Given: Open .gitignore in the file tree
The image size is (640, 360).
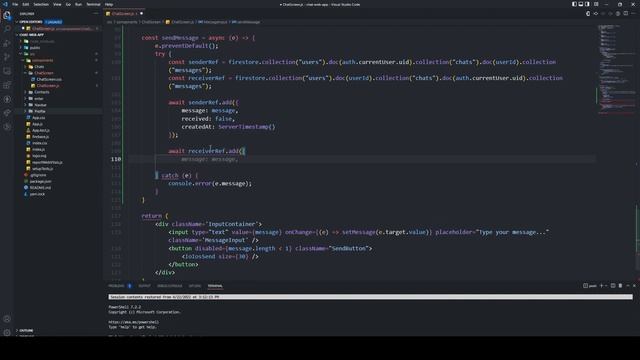Looking at the screenshot, I should [x=38, y=175].
